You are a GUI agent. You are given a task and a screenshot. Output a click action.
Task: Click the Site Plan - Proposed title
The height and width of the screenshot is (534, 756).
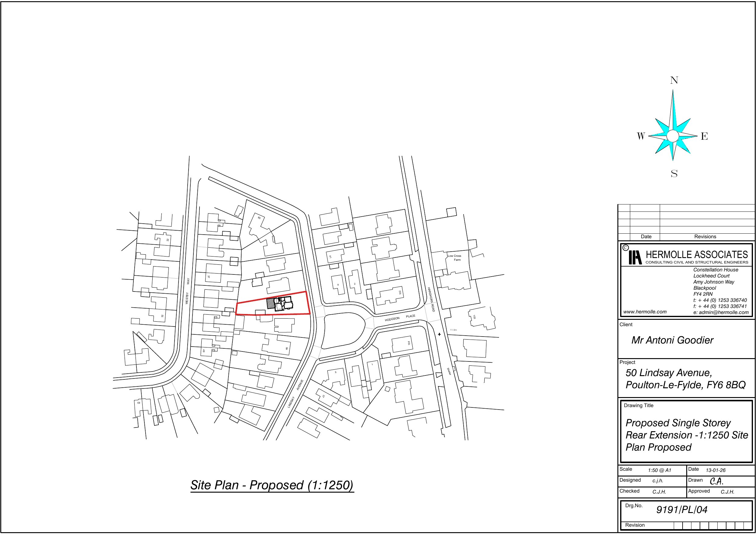point(272,485)
